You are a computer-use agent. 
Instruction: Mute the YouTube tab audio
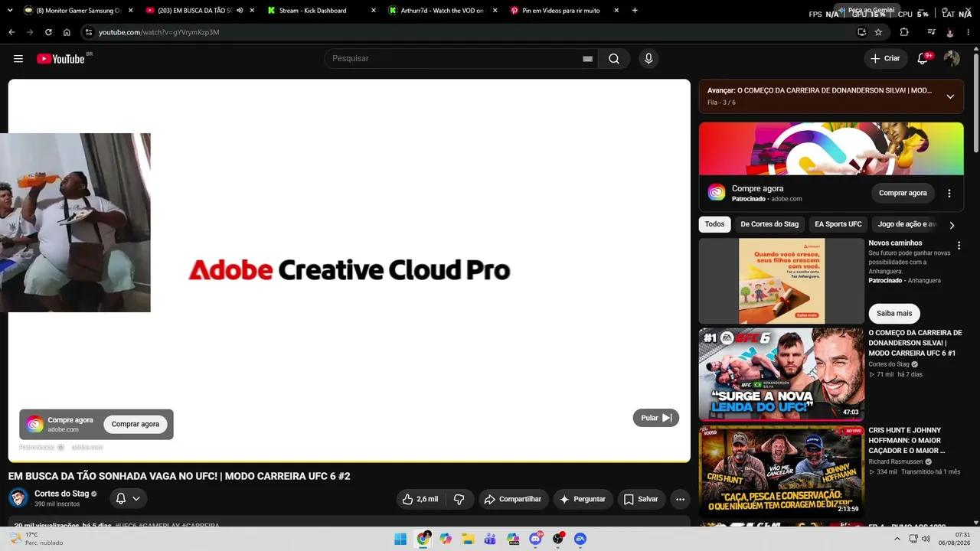(x=240, y=11)
